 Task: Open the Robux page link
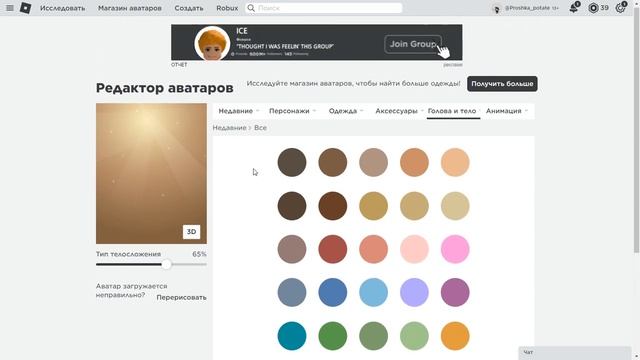pos(227,8)
